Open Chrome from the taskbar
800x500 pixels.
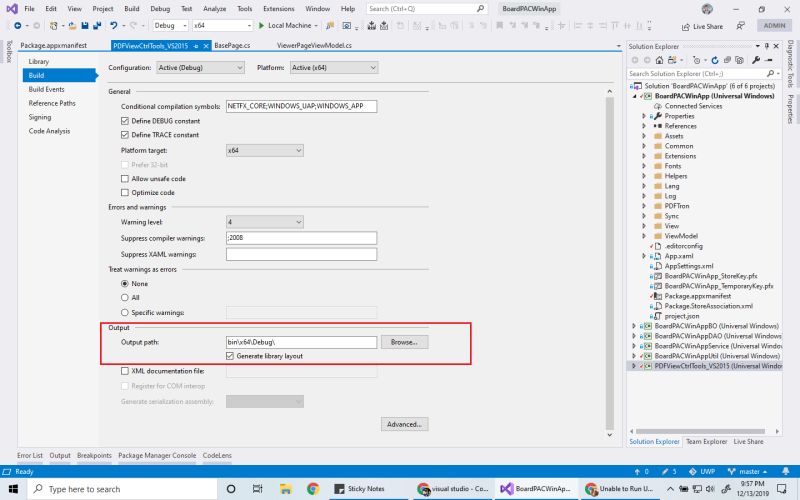313,489
